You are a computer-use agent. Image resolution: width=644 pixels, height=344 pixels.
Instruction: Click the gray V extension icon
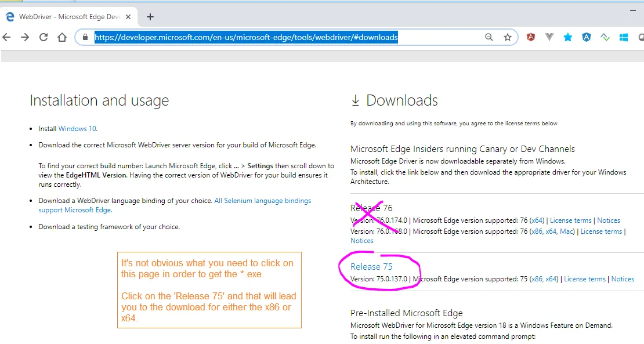[549, 37]
